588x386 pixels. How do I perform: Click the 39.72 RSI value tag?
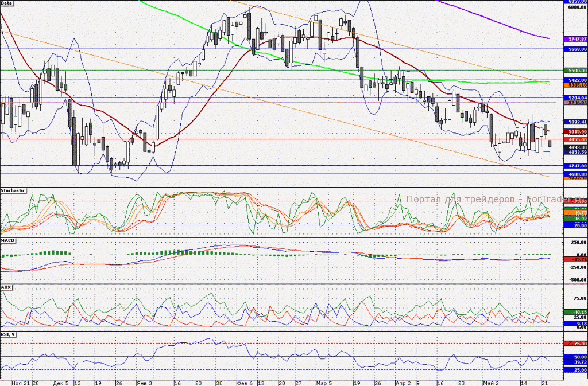(575, 362)
